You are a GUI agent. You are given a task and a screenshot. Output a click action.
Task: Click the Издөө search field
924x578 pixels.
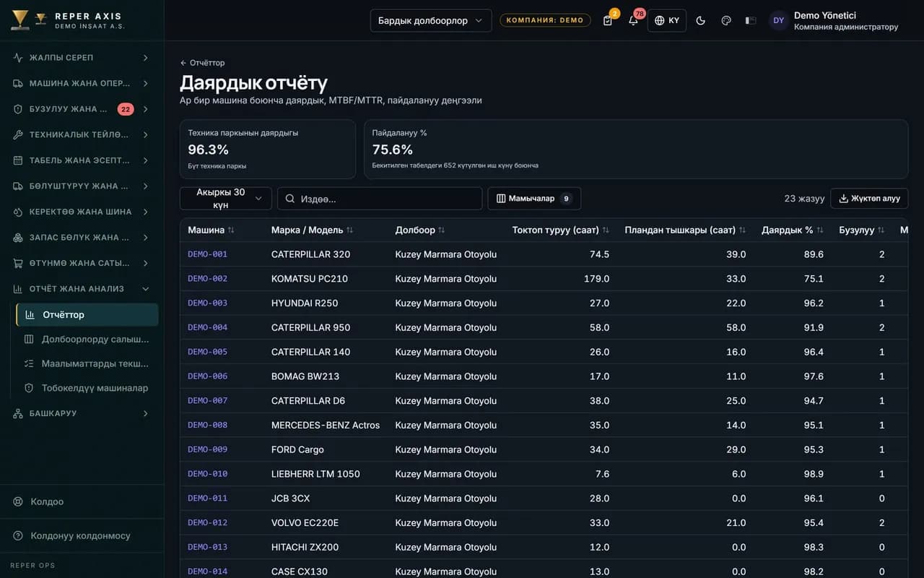[x=380, y=199]
